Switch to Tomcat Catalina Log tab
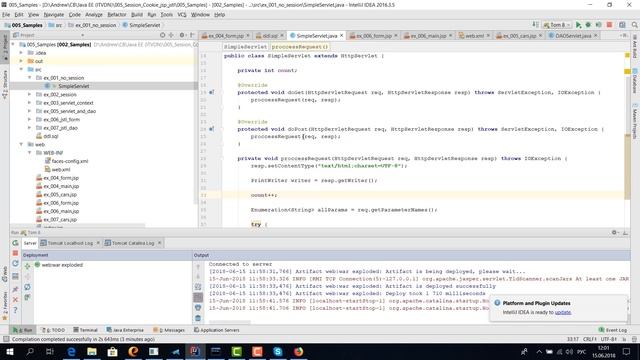The height and width of the screenshot is (360, 640). point(133,243)
